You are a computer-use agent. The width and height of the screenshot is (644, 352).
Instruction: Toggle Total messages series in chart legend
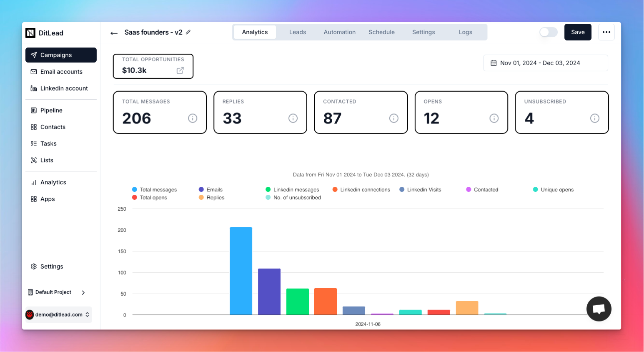tap(155, 190)
